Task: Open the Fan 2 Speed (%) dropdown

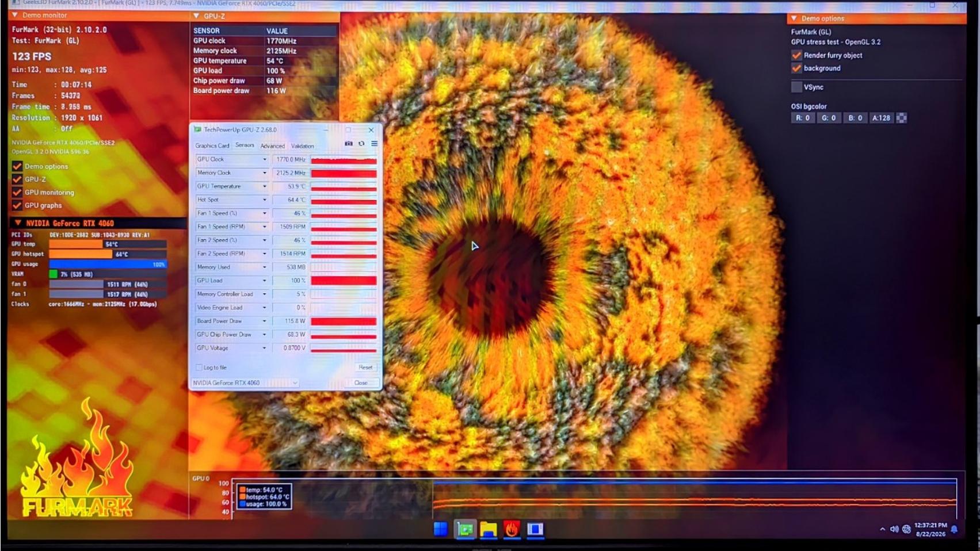Action: (265, 240)
